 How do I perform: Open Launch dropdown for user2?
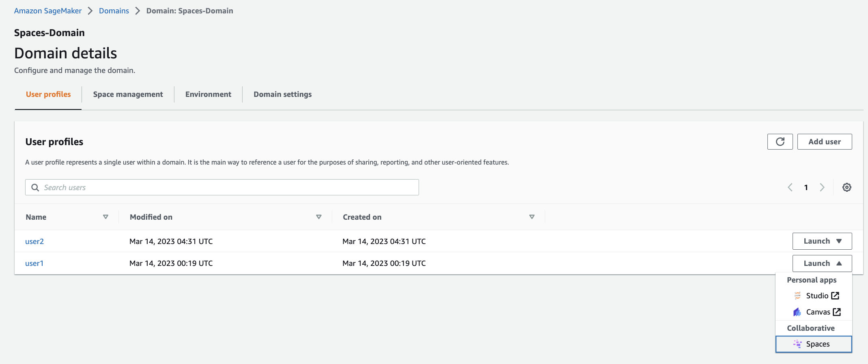click(822, 241)
